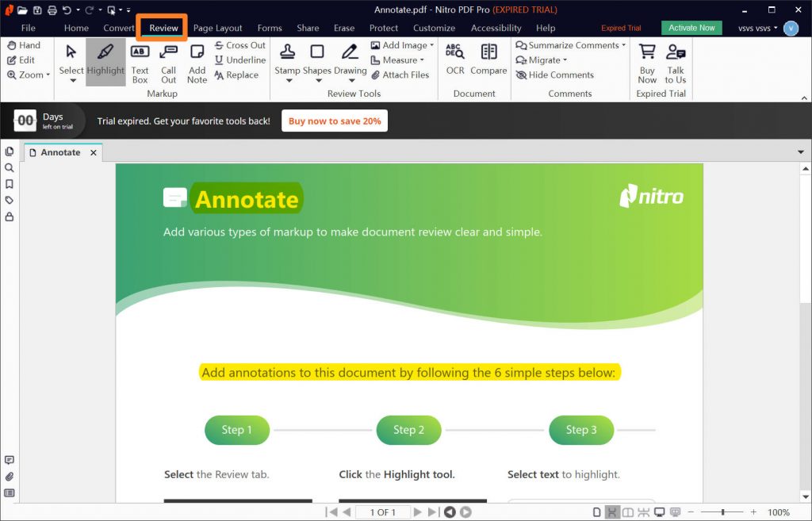
Task: Enable full screen reading mode in status bar
Action: point(659,512)
